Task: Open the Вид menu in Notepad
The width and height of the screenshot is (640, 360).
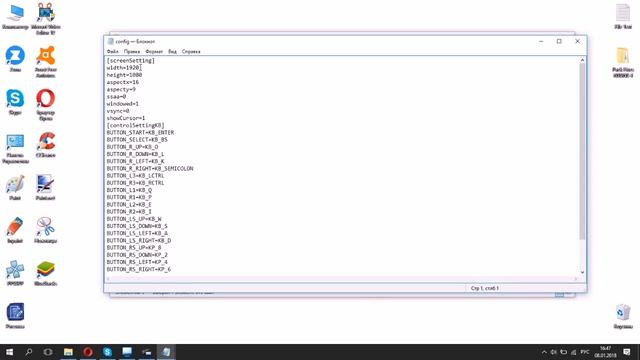Action: coord(172,51)
